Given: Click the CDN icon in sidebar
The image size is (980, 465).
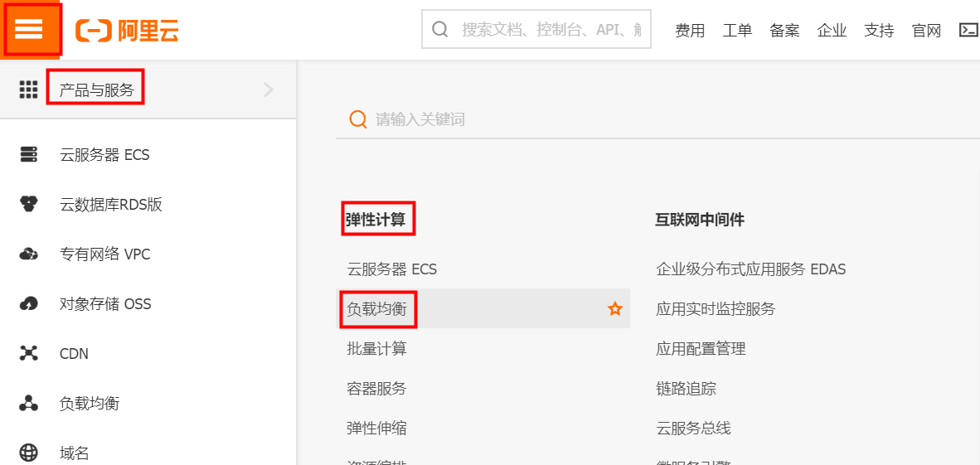Looking at the screenshot, I should [x=29, y=354].
